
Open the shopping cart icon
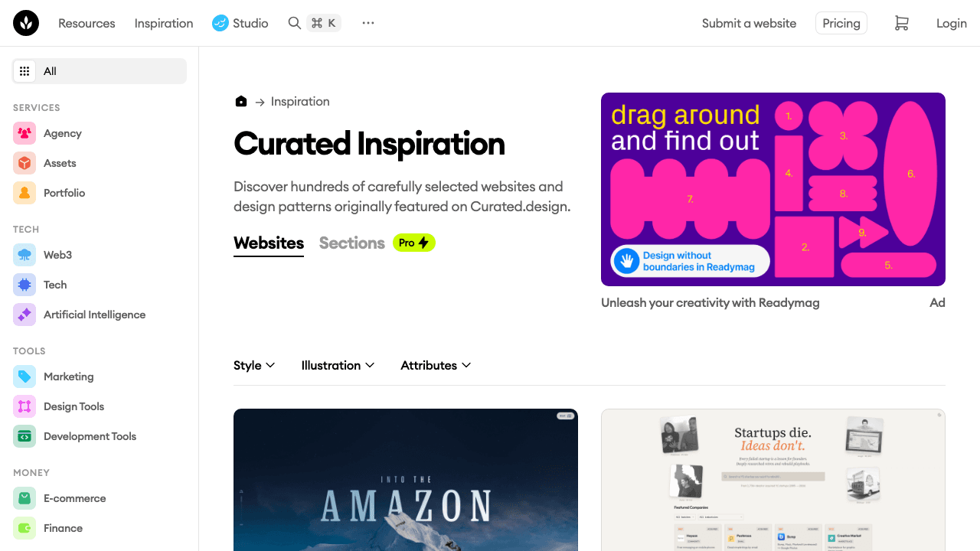[x=901, y=24]
